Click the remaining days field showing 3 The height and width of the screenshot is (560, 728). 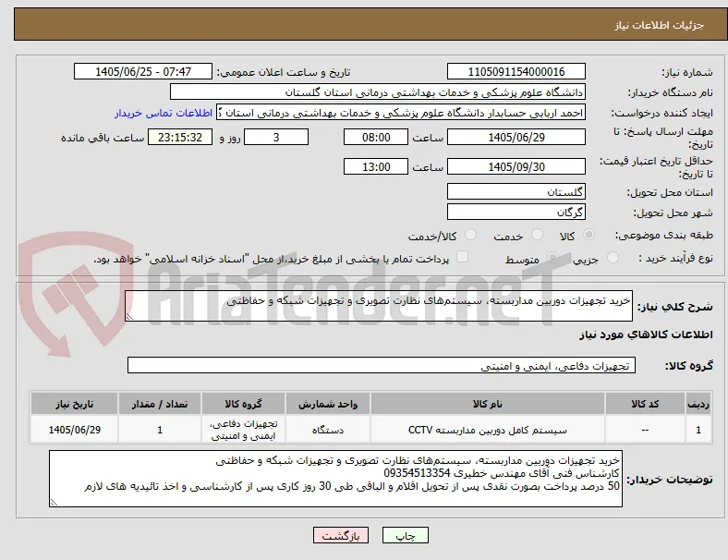point(276,137)
